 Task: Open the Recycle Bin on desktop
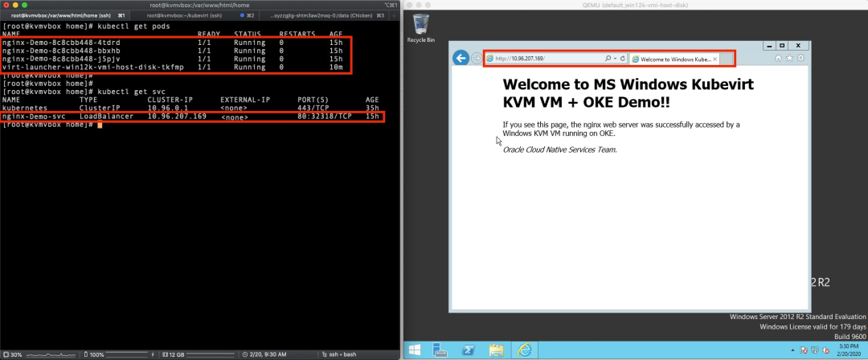point(421,28)
